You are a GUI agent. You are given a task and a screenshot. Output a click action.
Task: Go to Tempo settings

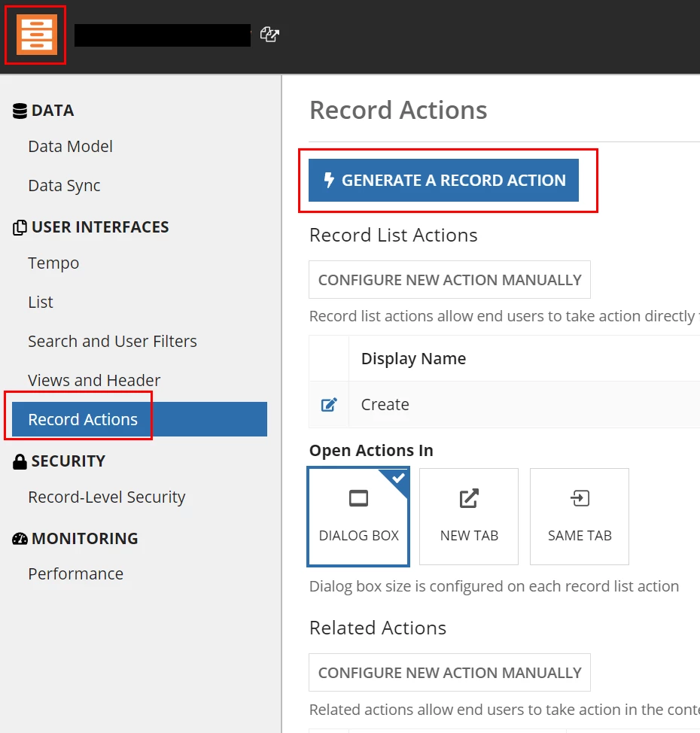click(x=53, y=263)
